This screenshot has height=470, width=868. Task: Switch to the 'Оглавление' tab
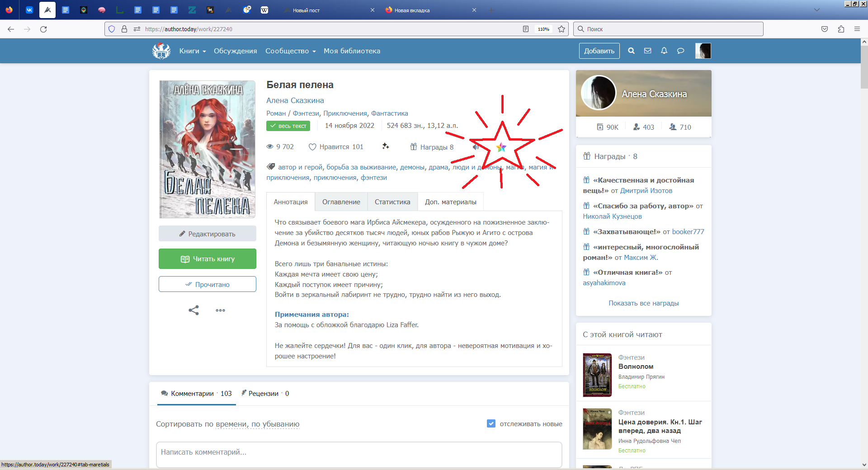click(x=341, y=202)
